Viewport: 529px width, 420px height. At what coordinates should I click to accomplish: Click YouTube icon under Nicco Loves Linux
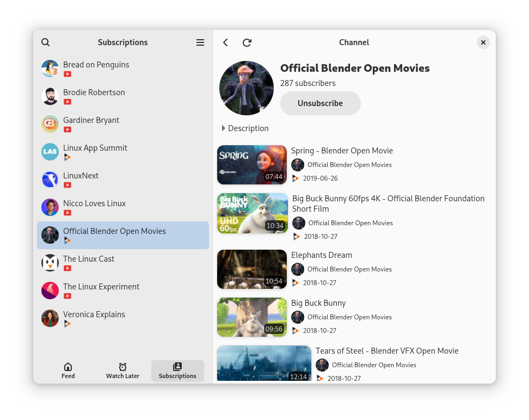pyautogui.click(x=67, y=213)
